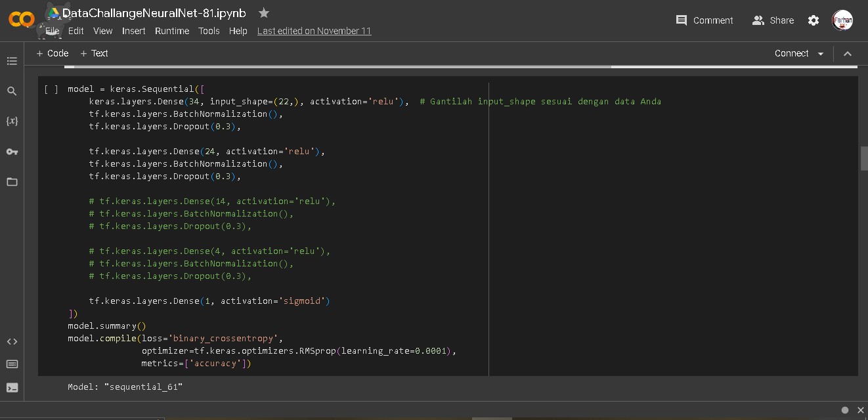This screenshot has width=868, height=420.
Task: Open the Secrets key icon
Action: (x=12, y=152)
